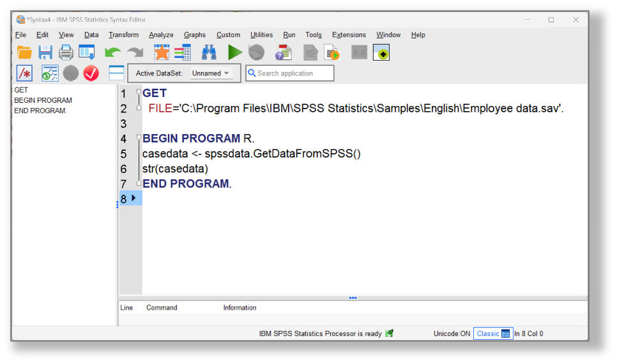The image size is (617, 364).
Task: Click the error pane splitter dots
Action: click(x=353, y=298)
